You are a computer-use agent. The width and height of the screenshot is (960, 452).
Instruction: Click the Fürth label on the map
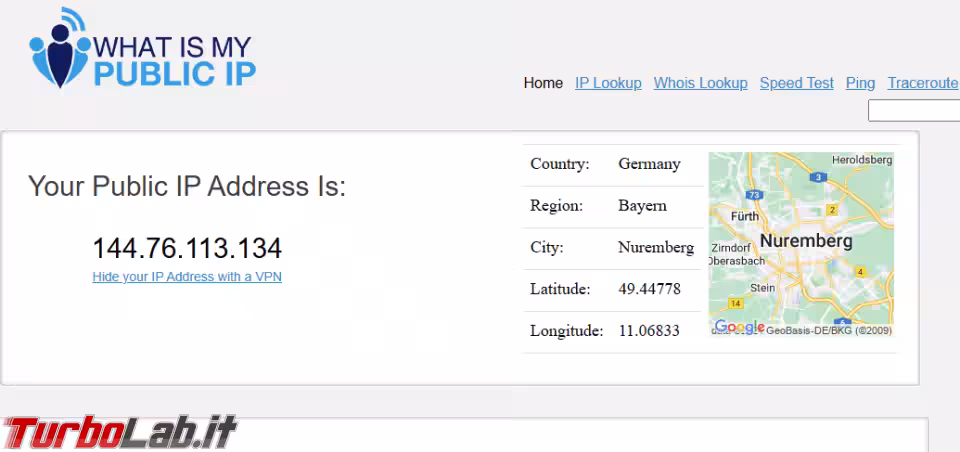[745, 216]
